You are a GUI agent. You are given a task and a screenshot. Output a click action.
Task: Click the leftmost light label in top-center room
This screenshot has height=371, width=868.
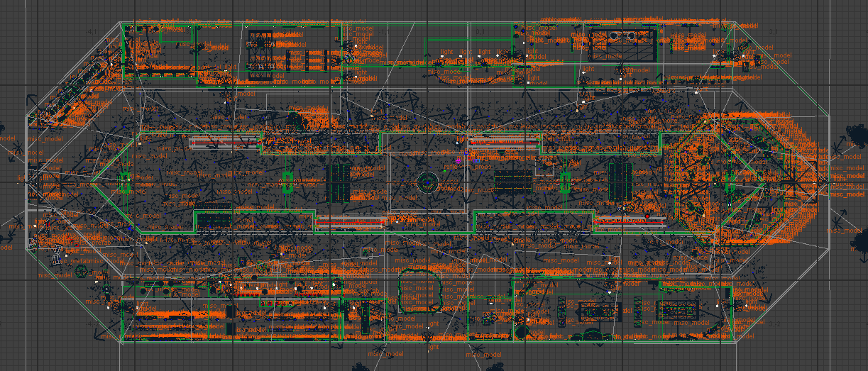[446, 52]
